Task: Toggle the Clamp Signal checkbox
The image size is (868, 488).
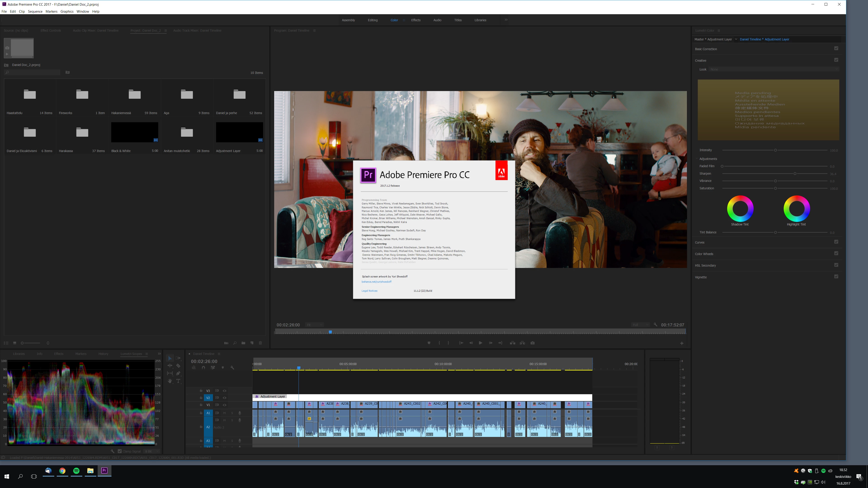Action: tap(120, 451)
